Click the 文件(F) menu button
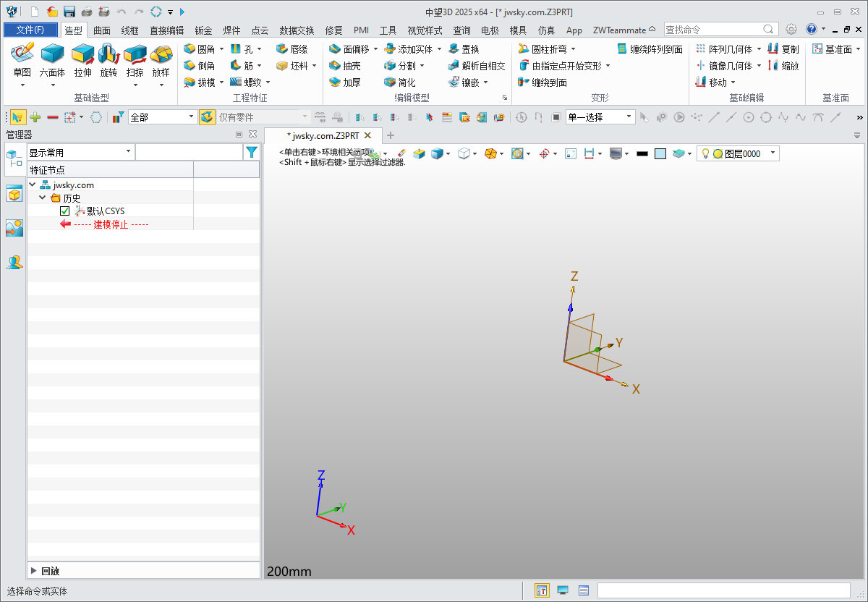 [30, 30]
